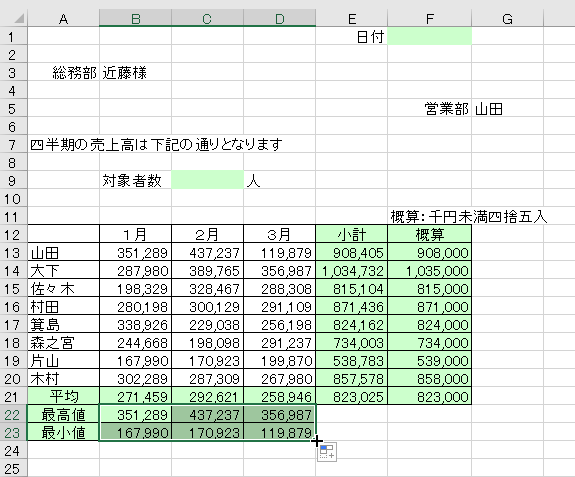Click the 村田 name cell

tap(63, 306)
